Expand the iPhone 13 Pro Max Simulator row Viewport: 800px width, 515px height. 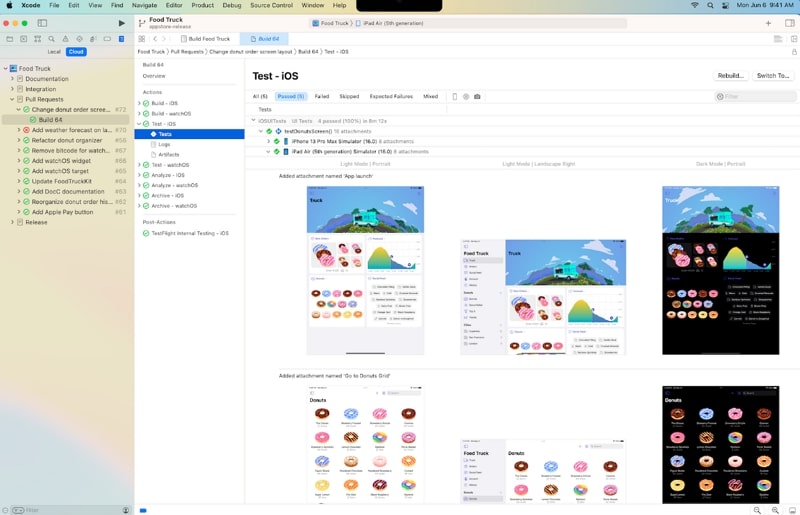tap(268, 141)
